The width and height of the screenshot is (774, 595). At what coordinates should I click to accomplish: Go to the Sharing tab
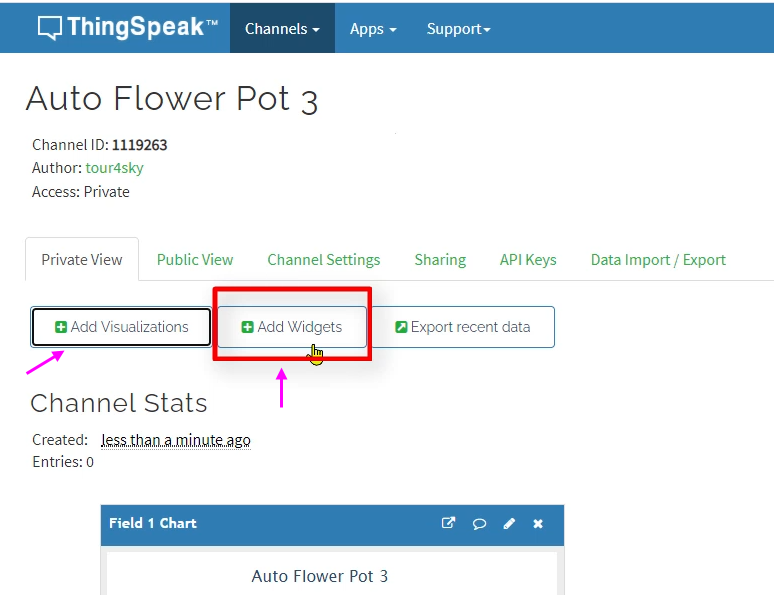pyautogui.click(x=440, y=260)
